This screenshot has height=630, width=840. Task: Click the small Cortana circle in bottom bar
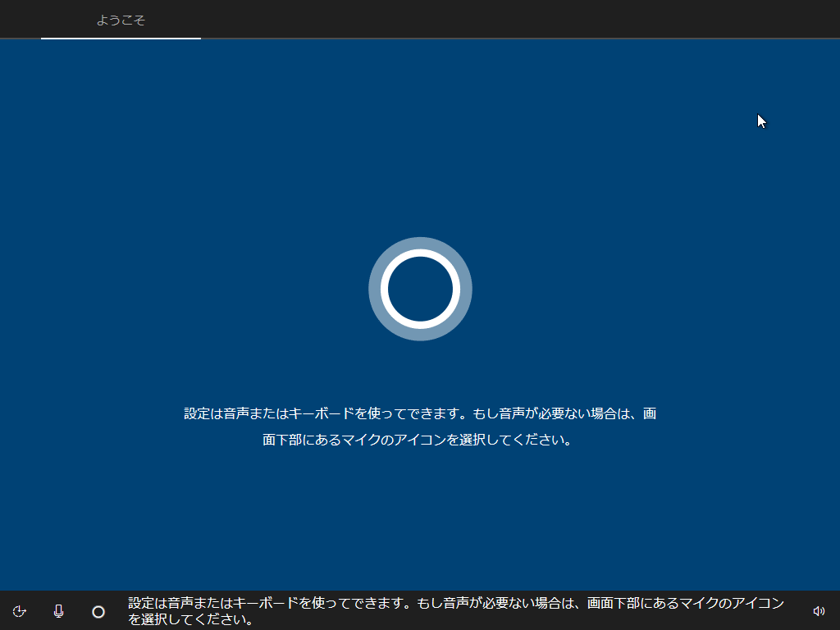(x=98, y=611)
